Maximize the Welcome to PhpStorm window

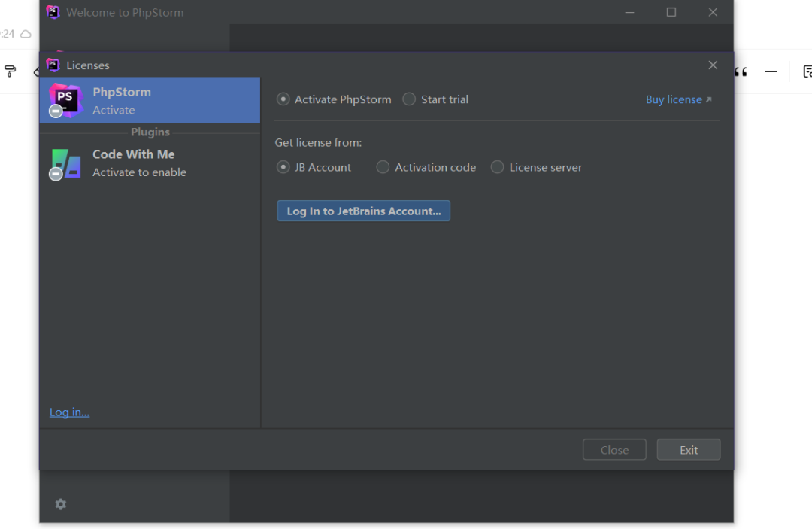click(x=671, y=12)
